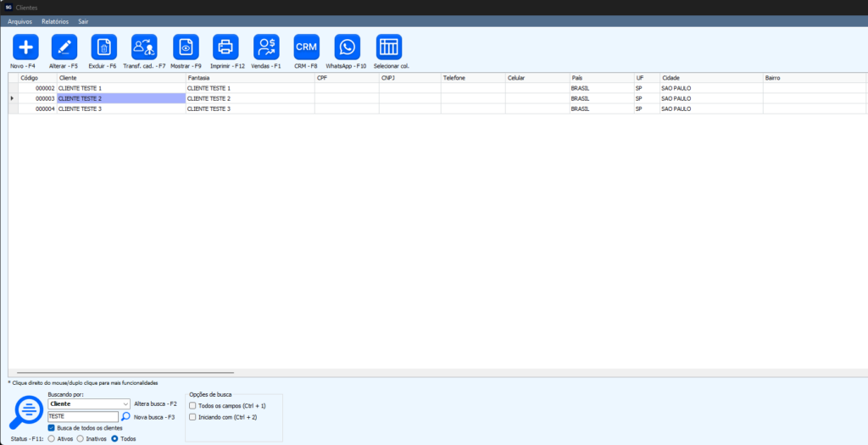Click the CPF column header
The height and width of the screenshot is (445, 868).
pos(347,78)
